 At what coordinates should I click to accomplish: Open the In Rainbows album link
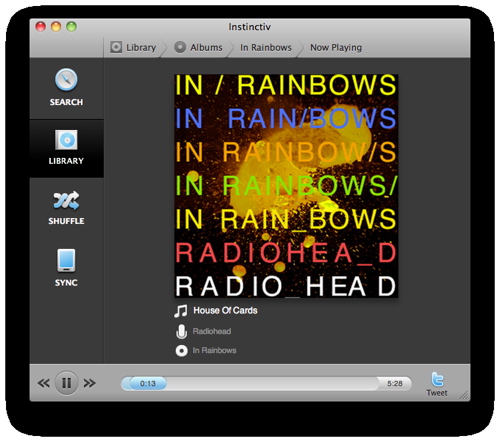pos(214,350)
